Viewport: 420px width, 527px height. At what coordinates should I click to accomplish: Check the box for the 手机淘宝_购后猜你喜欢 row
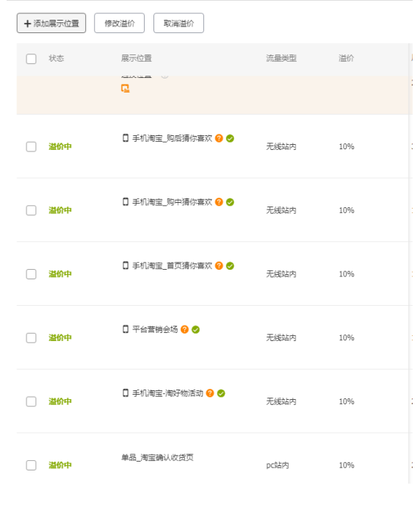tap(32, 146)
